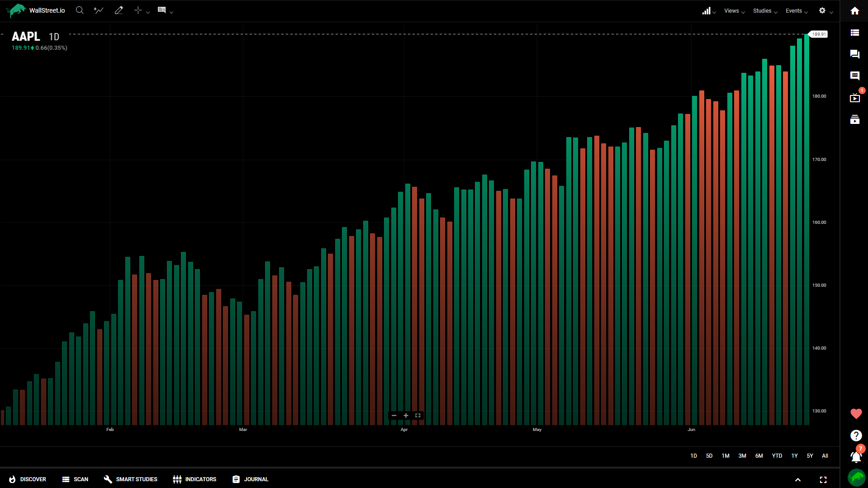Image resolution: width=868 pixels, height=488 pixels.
Task: Open the Smart Studies tab
Action: coord(131,479)
